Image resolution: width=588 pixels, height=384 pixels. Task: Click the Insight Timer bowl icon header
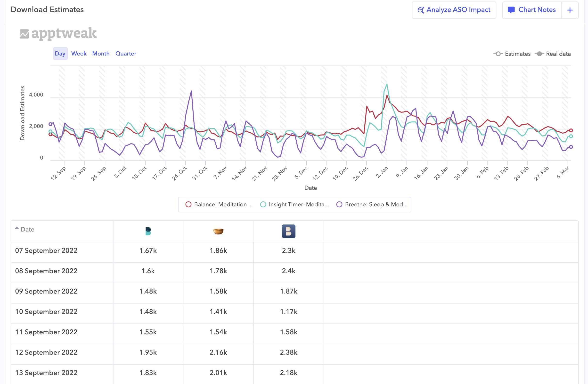coord(218,231)
